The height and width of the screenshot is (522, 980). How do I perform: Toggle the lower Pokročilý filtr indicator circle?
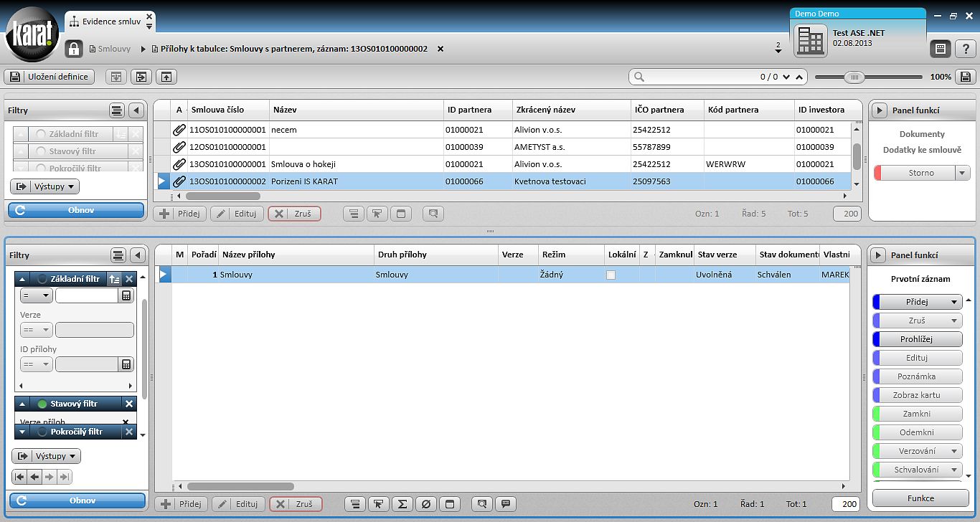pyautogui.click(x=42, y=432)
